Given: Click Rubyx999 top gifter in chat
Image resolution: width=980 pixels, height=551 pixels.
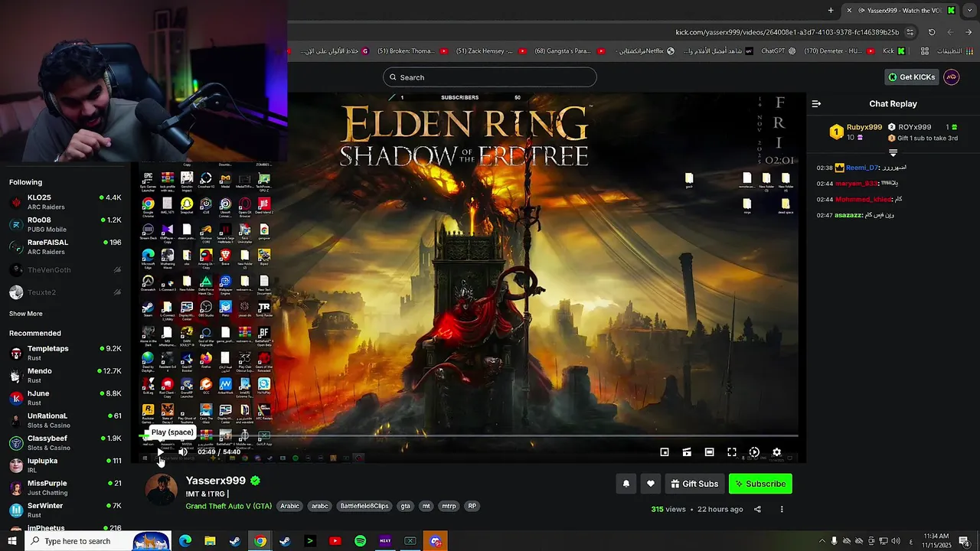Looking at the screenshot, I should [x=864, y=127].
